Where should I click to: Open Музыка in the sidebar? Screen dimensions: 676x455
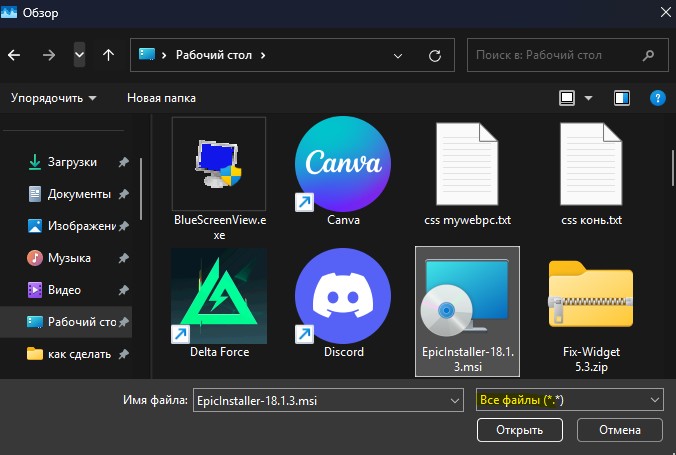click(69, 258)
